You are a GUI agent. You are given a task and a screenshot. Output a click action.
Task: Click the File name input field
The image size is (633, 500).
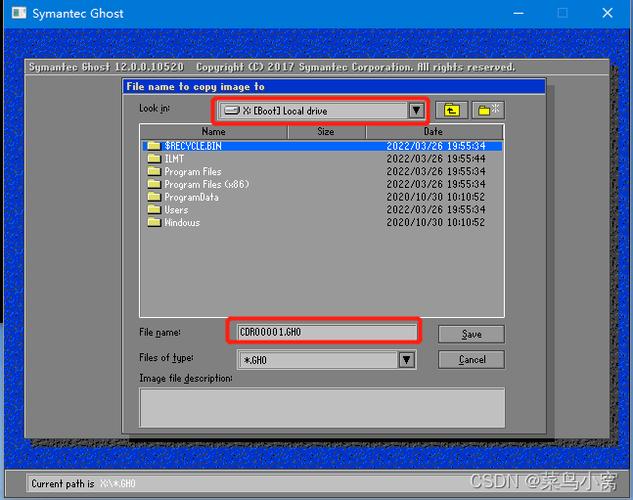(327, 332)
